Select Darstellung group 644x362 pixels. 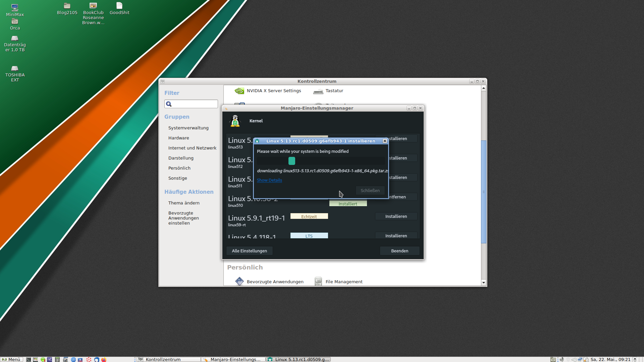(181, 158)
